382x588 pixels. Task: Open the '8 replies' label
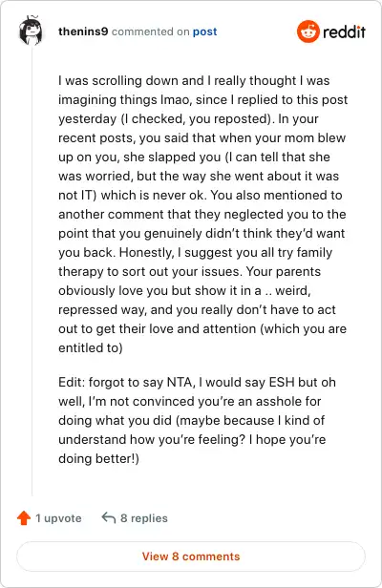tap(143, 518)
